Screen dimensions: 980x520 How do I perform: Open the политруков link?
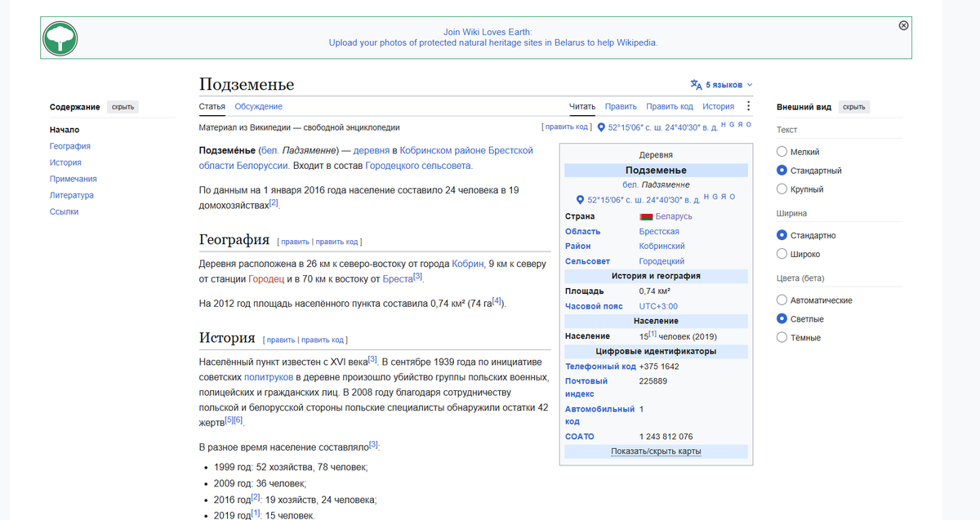(269, 377)
